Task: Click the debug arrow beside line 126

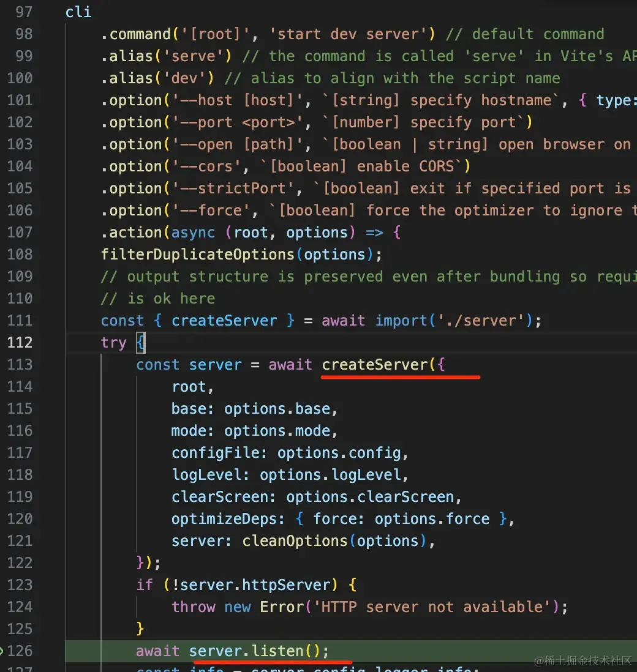Action: pos(2,651)
